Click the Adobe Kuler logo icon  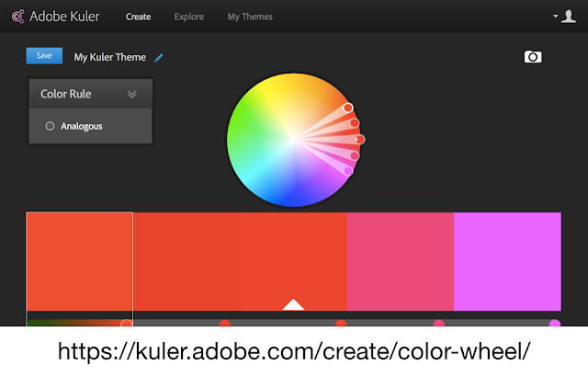[18, 17]
